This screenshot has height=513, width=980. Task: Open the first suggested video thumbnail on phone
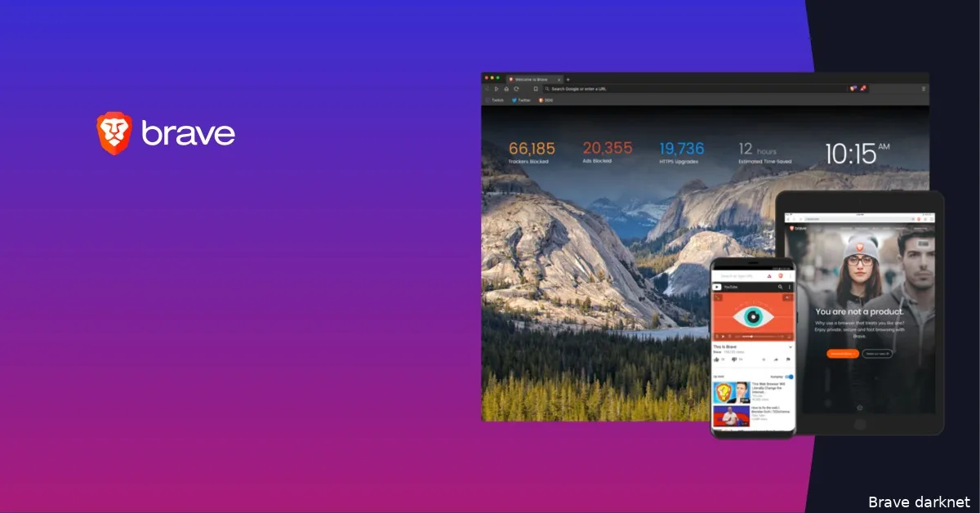coord(732,392)
